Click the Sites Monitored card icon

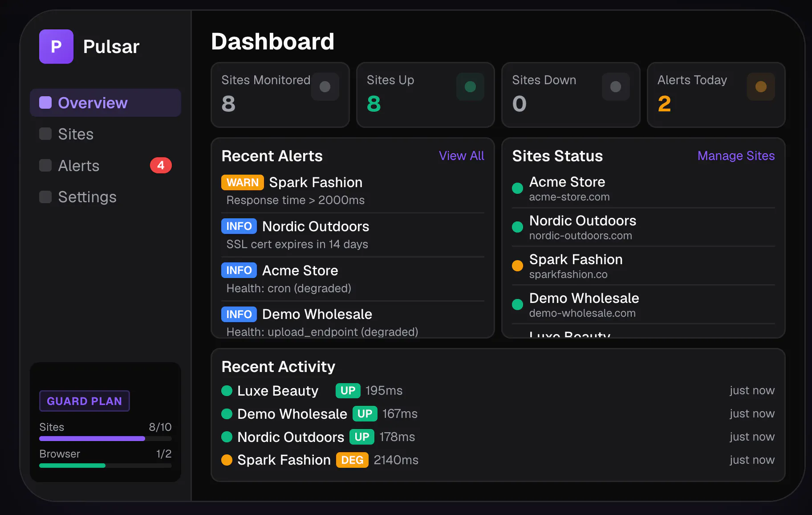(x=325, y=86)
